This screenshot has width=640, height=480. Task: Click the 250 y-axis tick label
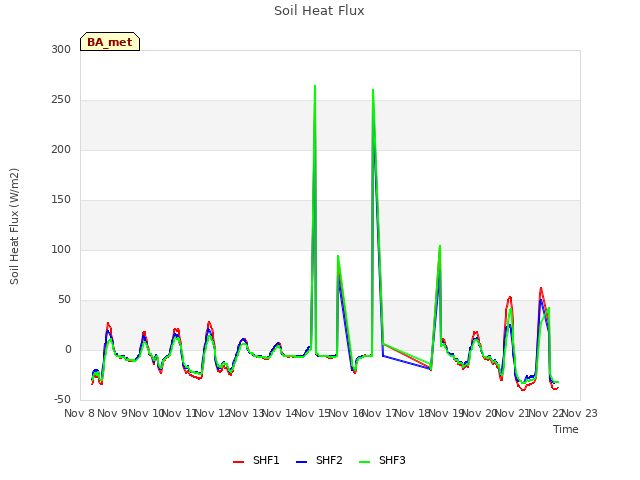click(x=61, y=100)
